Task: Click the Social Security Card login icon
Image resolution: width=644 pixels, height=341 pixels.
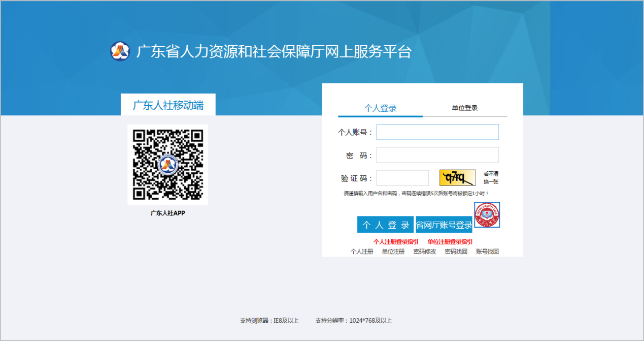Action: (x=487, y=214)
